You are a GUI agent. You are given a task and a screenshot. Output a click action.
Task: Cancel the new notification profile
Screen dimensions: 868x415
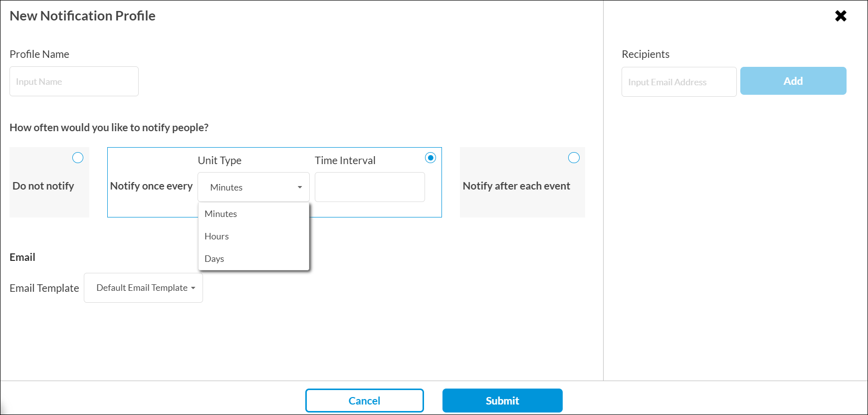(x=364, y=401)
